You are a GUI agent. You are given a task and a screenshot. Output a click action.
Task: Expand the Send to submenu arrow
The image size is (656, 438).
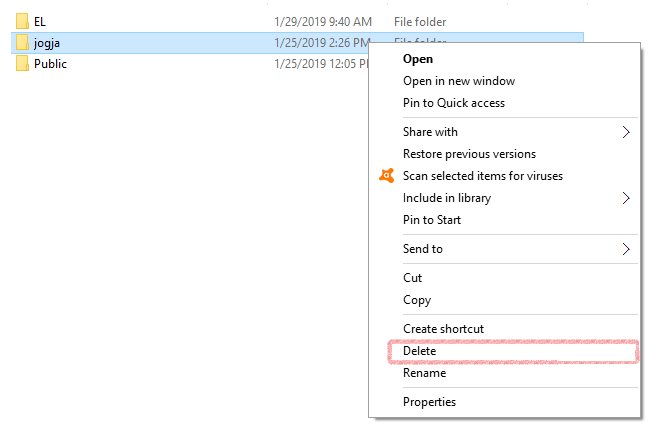tap(626, 249)
